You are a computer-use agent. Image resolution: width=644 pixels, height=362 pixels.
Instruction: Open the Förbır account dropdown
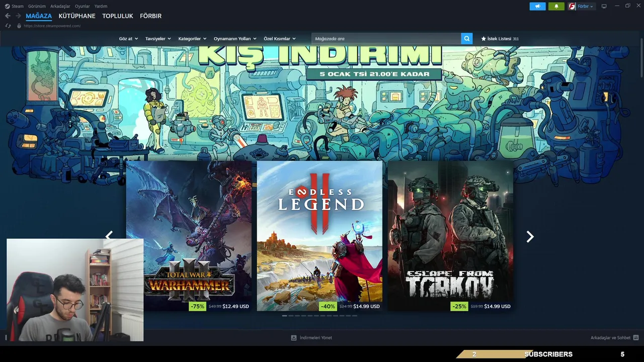586,6
